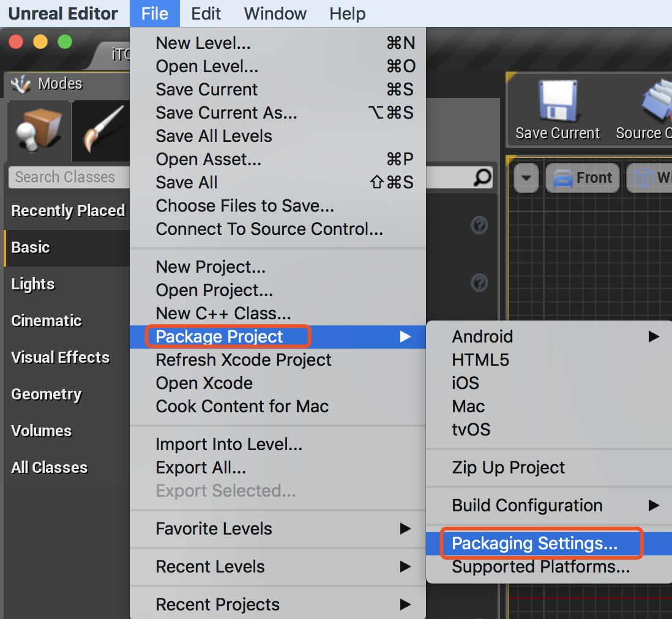The image size is (672, 619).
Task: Select the Recently Placed category
Action: [67, 211]
